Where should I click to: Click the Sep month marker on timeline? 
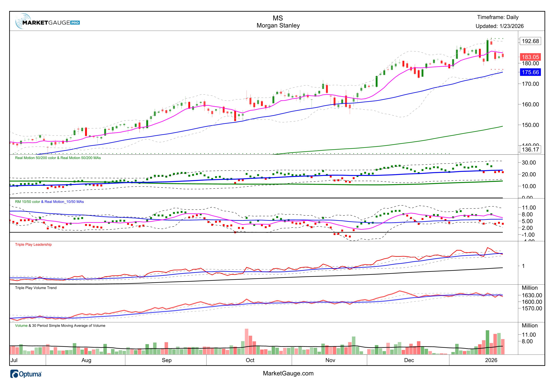click(x=166, y=360)
